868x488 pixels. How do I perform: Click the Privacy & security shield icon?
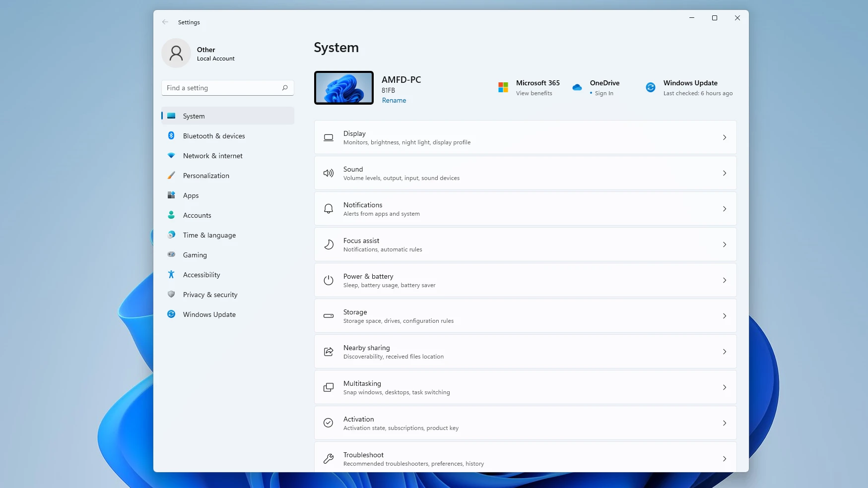pyautogui.click(x=171, y=294)
